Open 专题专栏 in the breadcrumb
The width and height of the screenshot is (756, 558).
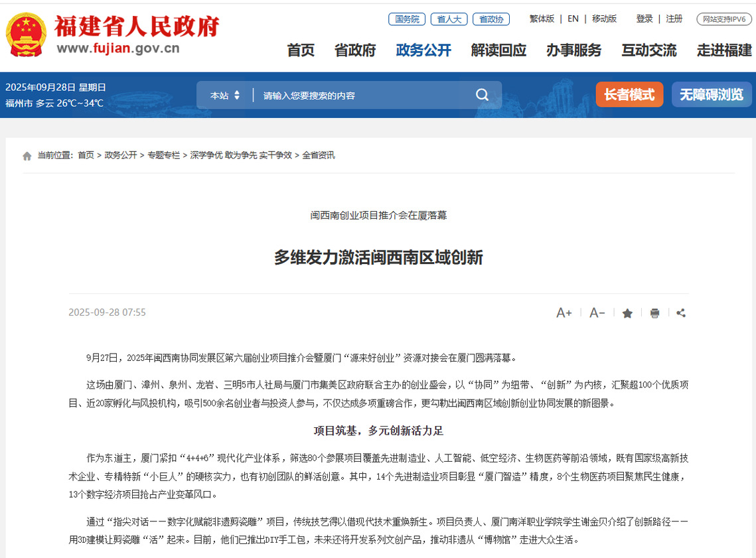click(163, 155)
